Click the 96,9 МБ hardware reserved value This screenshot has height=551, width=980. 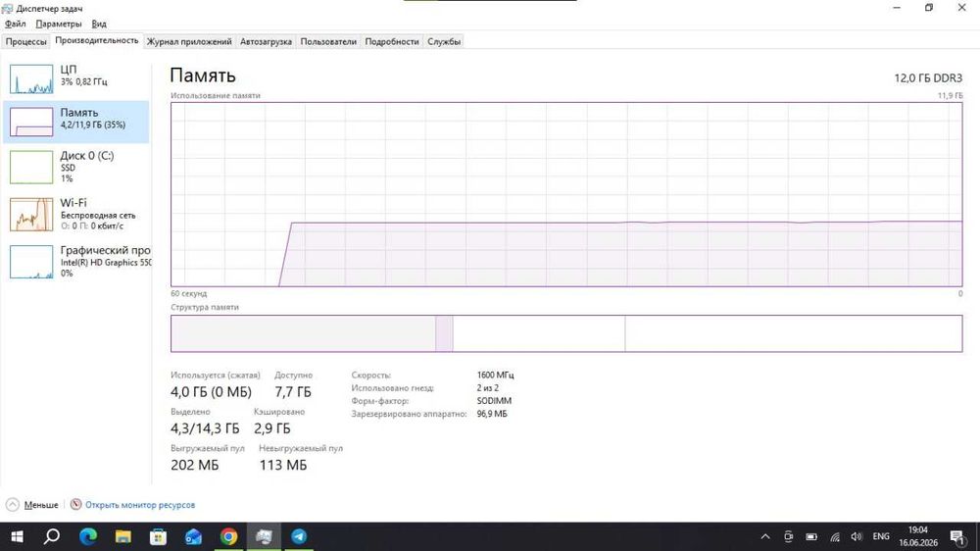tap(492, 414)
